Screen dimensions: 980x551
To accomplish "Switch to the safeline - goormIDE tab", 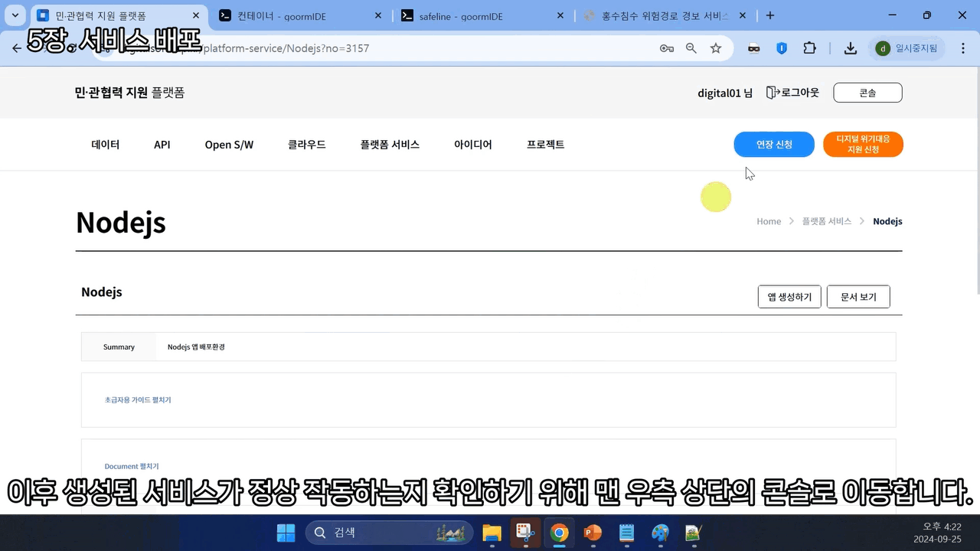I will click(x=461, y=16).
